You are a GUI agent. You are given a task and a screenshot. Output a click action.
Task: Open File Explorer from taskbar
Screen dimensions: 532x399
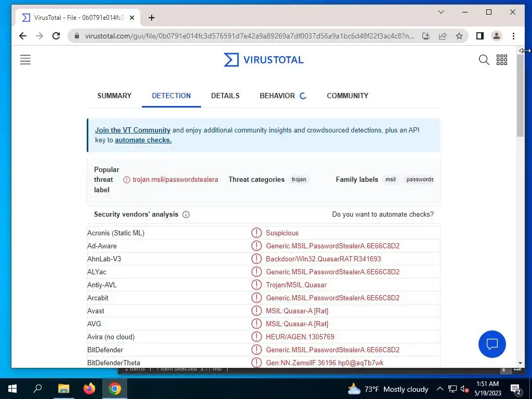63,389
